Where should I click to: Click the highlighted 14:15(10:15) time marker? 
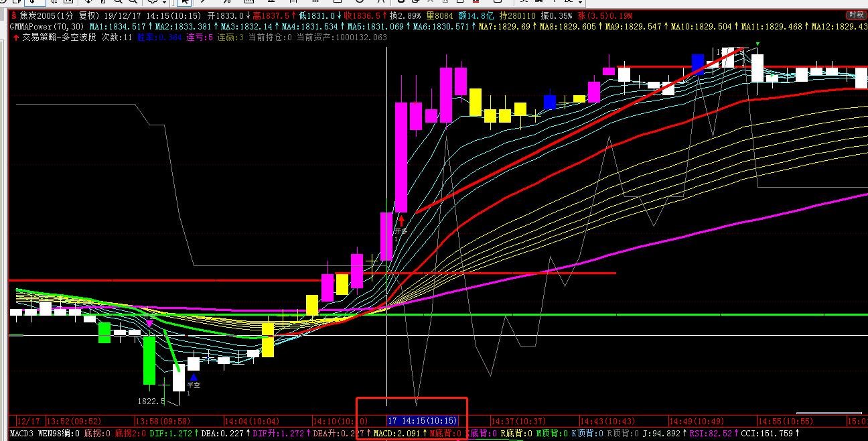point(423,421)
